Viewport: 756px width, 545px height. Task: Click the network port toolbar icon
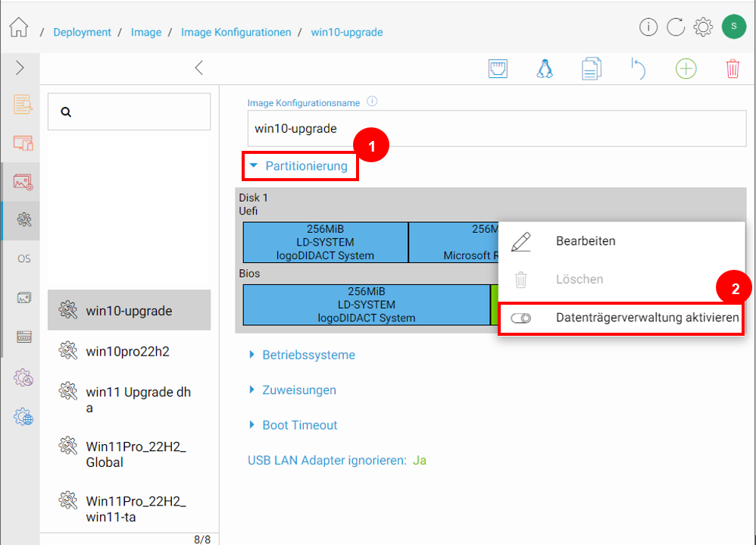498,68
